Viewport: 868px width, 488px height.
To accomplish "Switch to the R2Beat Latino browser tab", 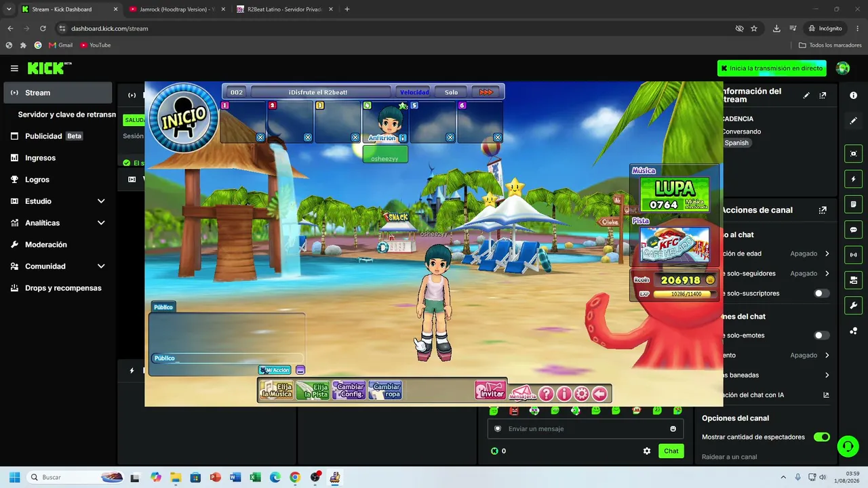I will click(x=284, y=9).
